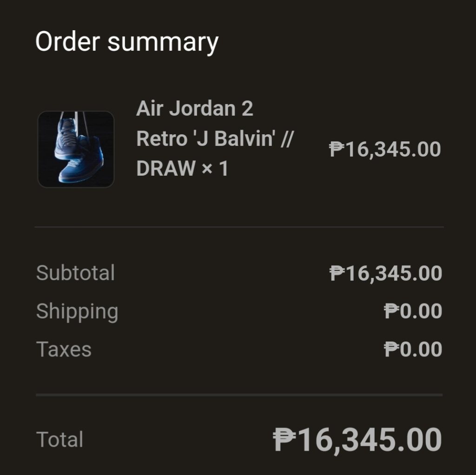Select the "Air Jordan 2" title line
The height and width of the screenshot is (475, 476).
195,109
